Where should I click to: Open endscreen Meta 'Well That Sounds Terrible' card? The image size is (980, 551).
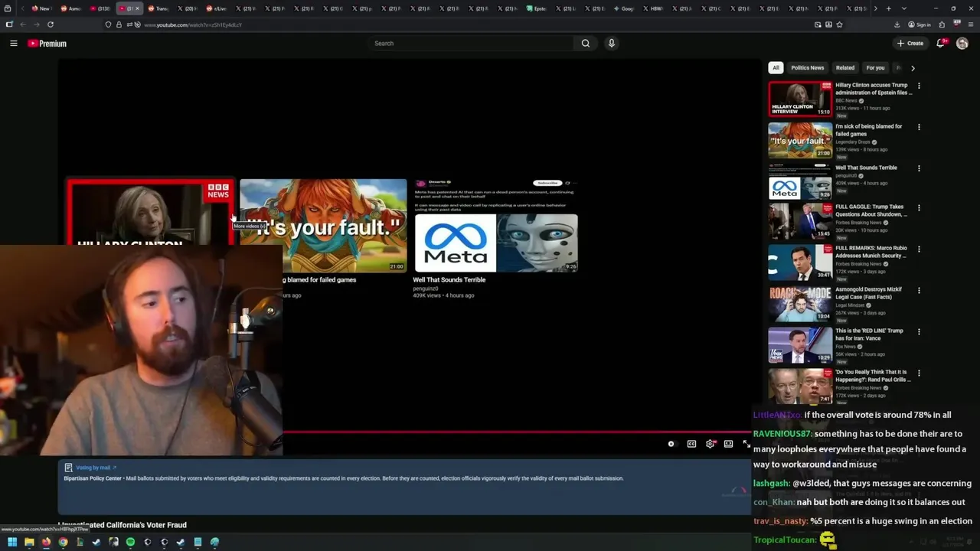coord(496,226)
